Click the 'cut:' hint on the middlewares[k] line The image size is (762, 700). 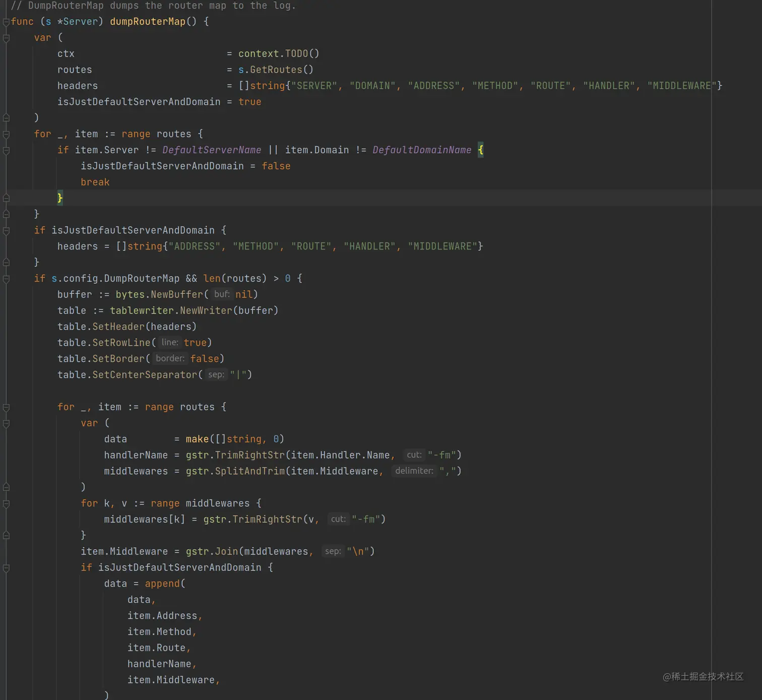[338, 520]
